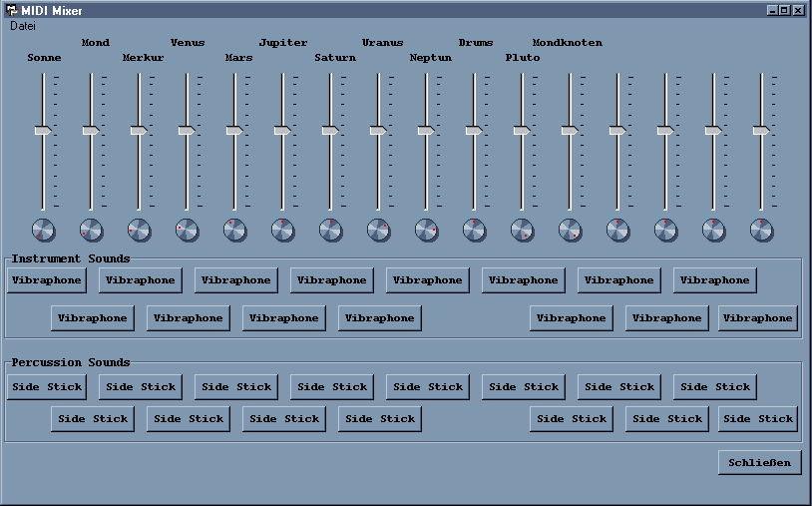Click the pan knob below the Uranus slider
This screenshot has width=812, height=506.
[378, 230]
